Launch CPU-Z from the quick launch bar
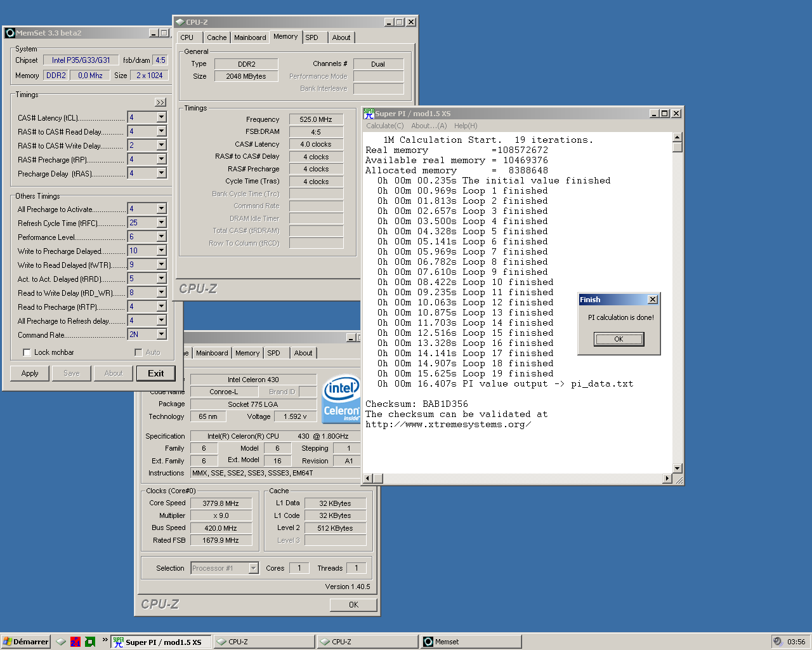 tap(61, 642)
